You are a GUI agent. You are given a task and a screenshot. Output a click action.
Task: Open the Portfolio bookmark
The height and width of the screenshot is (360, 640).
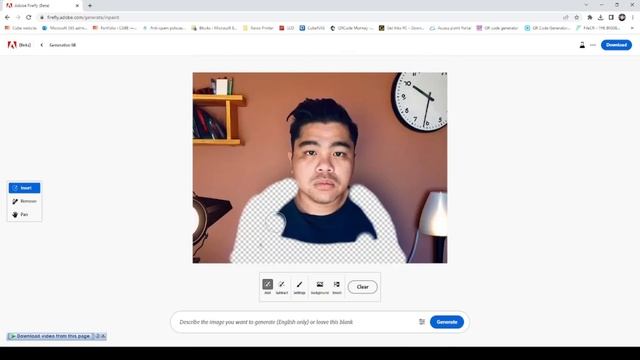(x=115, y=28)
